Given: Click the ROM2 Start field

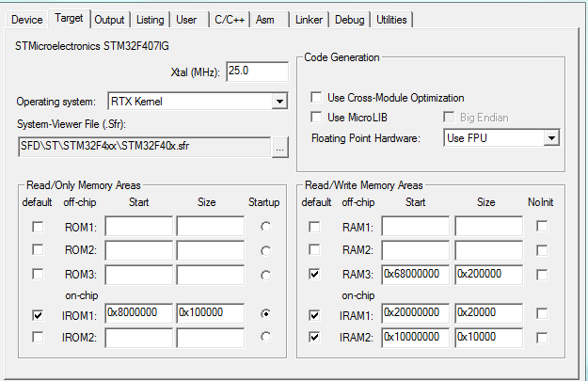Looking at the screenshot, I should pyautogui.click(x=138, y=250).
